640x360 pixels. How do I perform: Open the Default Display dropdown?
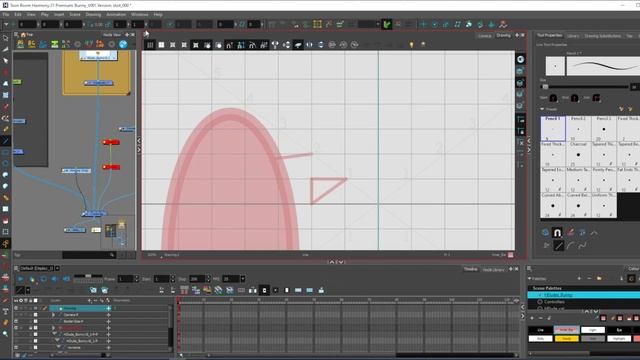[57, 268]
